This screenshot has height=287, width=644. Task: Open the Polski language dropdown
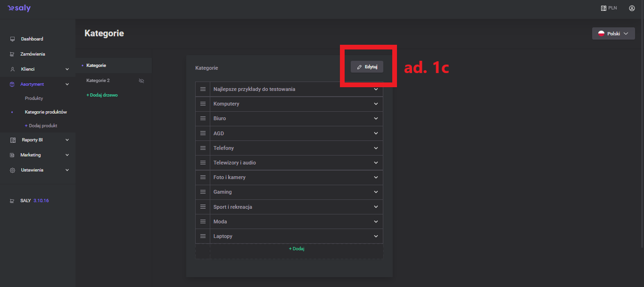pos(613,33)
